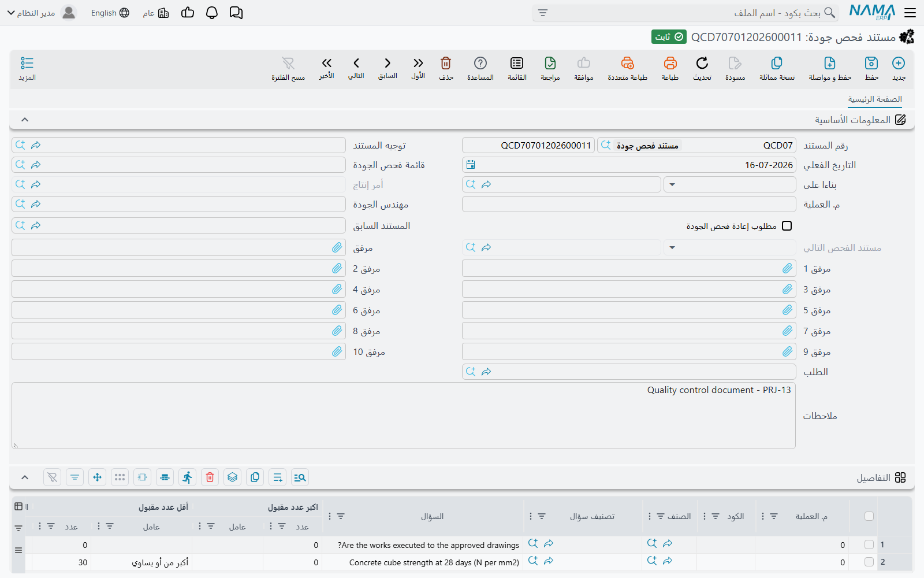Image resolution: width=924 pixels, height=578 pixels.
Task: Click the ثابت status badge
Action: click(x=669, y=37)
